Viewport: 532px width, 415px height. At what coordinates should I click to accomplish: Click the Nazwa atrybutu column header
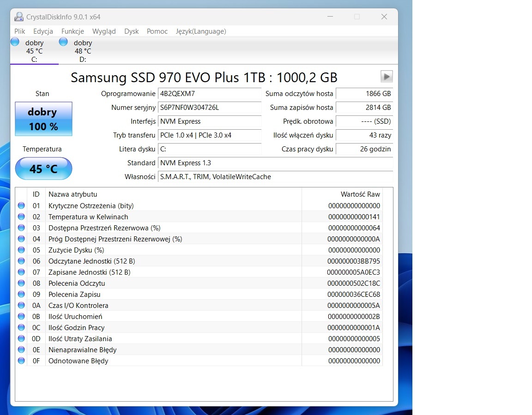pyautogui.click(x=173, y=194)
